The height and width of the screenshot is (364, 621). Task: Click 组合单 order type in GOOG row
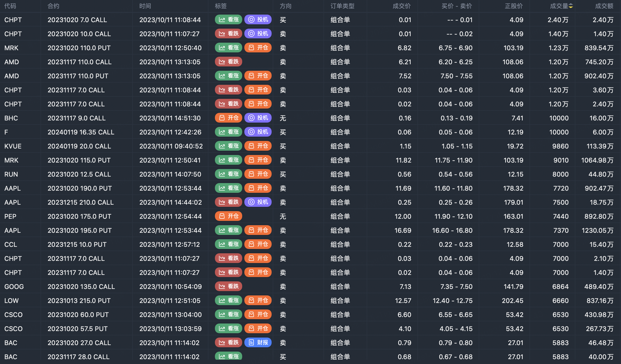(340, 287)
